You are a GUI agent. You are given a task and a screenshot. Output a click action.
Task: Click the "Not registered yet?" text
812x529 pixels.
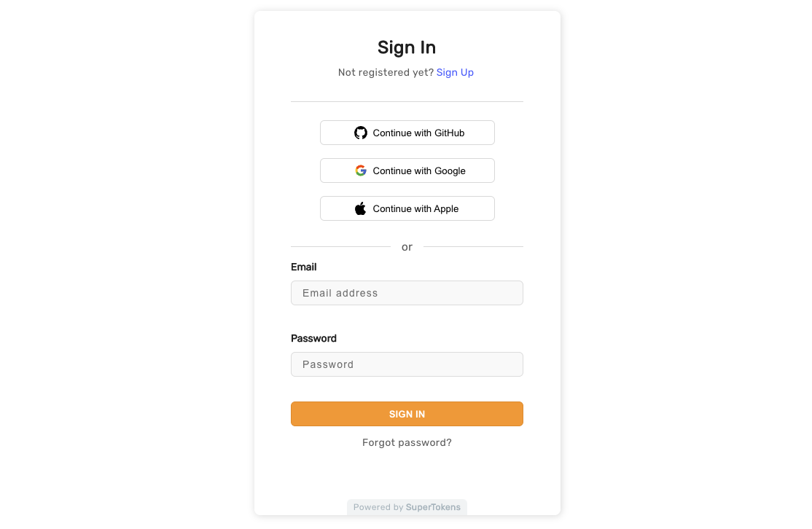(385, 72)
